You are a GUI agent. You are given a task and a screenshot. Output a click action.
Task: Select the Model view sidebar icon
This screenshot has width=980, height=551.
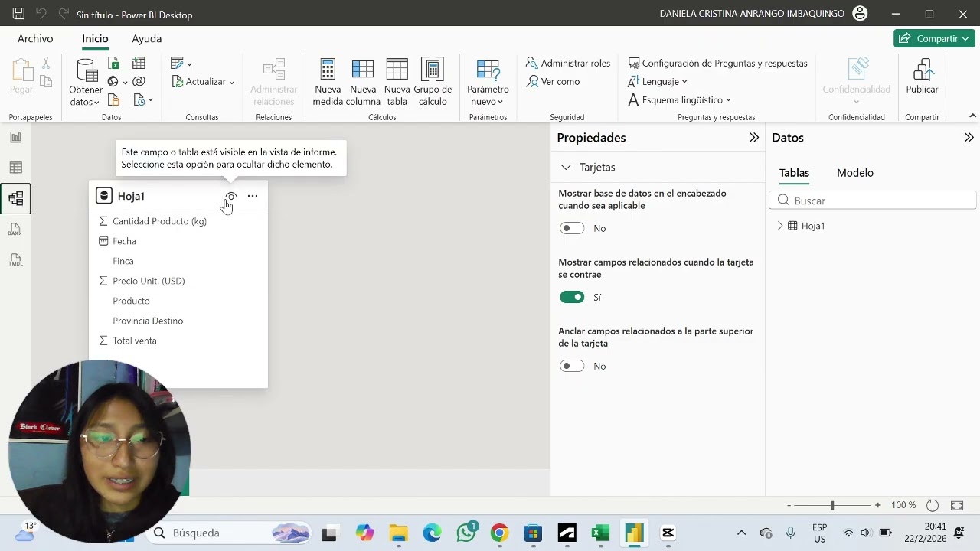tap(15, 198)
